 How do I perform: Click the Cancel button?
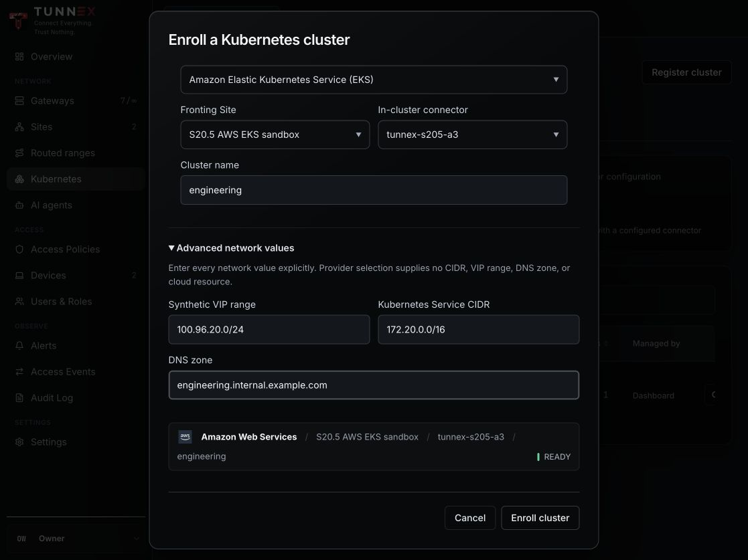pyautogui.click(x=470, y=518)
